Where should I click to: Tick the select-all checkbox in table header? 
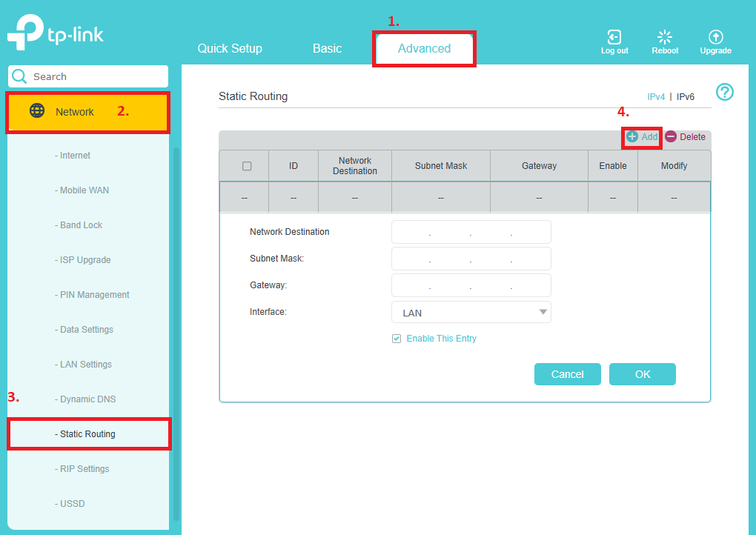[x=247, y=166]
